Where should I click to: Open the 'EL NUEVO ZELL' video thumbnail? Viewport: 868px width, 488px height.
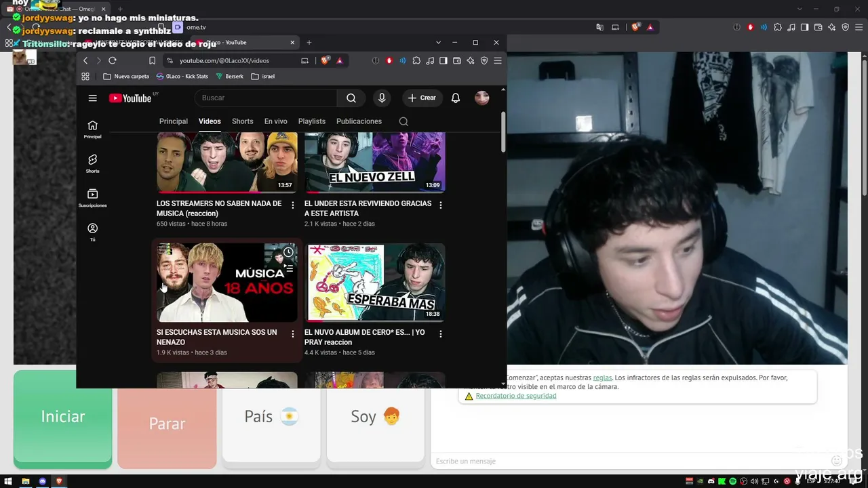coord(375,163)
